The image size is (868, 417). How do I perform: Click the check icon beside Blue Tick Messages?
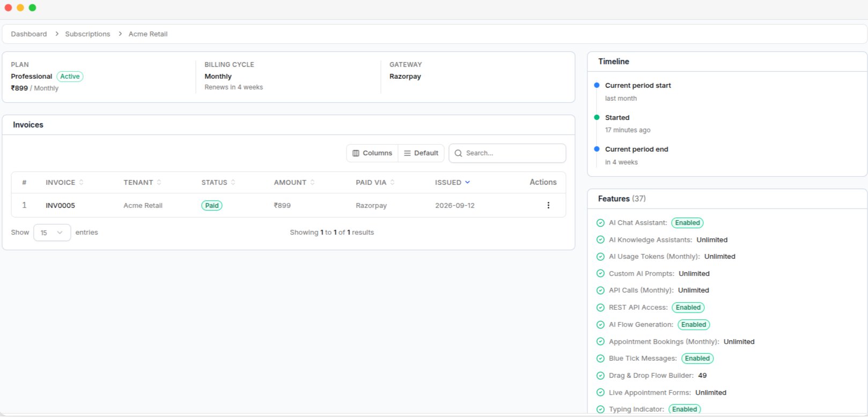point(600,359)
